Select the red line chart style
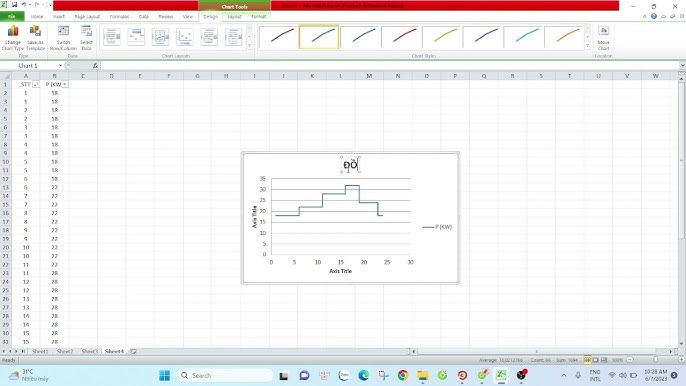Viewport: 686px width, 386px height. (x=401, y=37)
